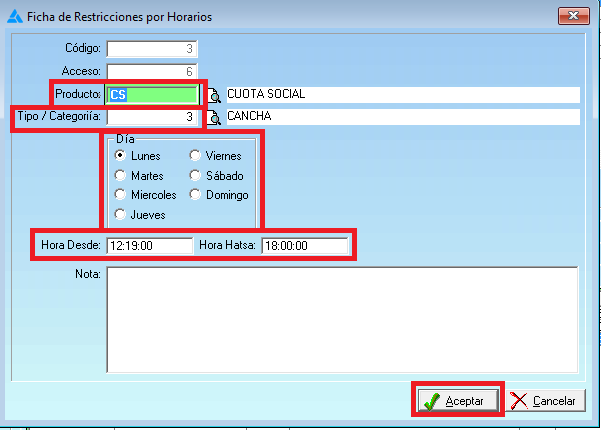601x430 pixels.
Task: Choose Miercoles as the day
Action: tap(120, 195)
